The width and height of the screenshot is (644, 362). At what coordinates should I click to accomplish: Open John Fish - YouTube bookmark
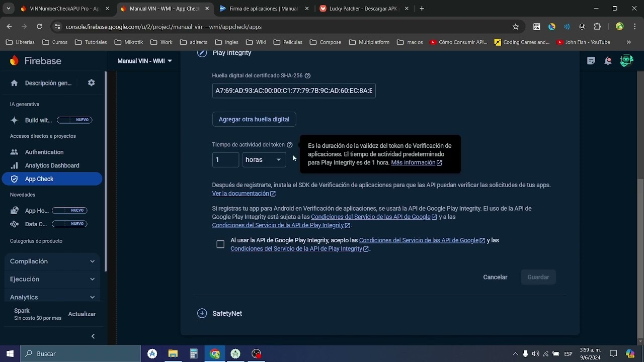(583, 42)
